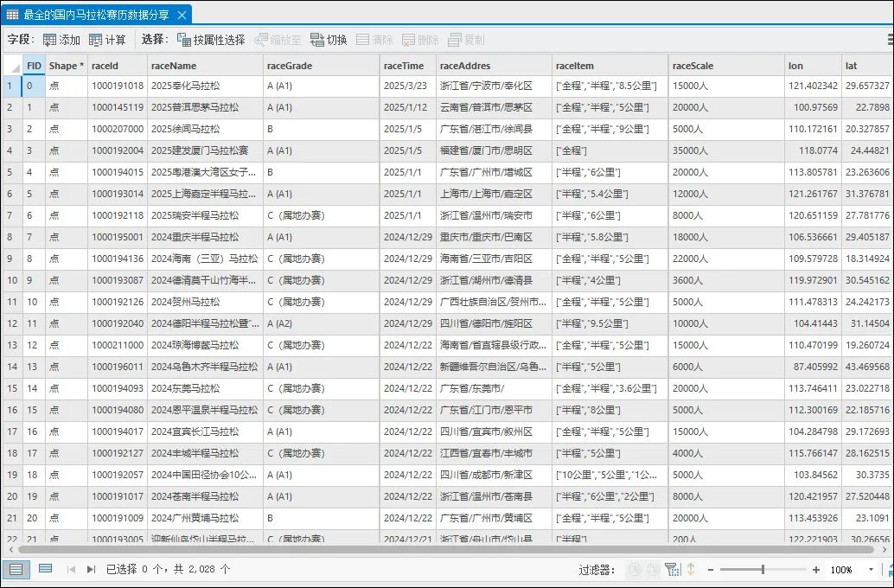Click the table zoom slider handle

pyautogui.click(x=763, y=569)
